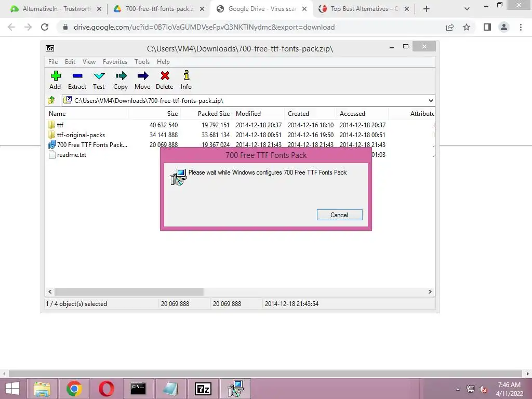The width and height of the screenshot is (532, 399).
Task: Run the Test archive tool
Action: (99, 80)
